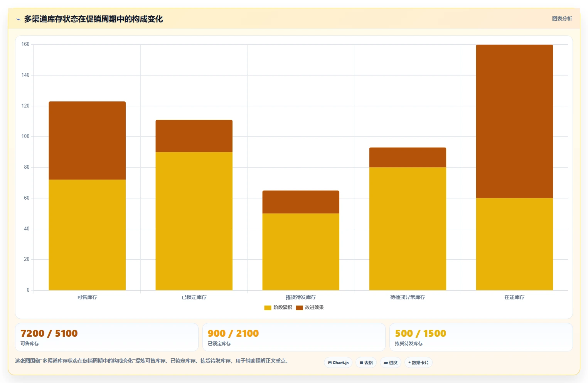Click the 拣货待发库存 x-axis label
The height and width of the screenshot is (383, 588).
pos(301,297)
